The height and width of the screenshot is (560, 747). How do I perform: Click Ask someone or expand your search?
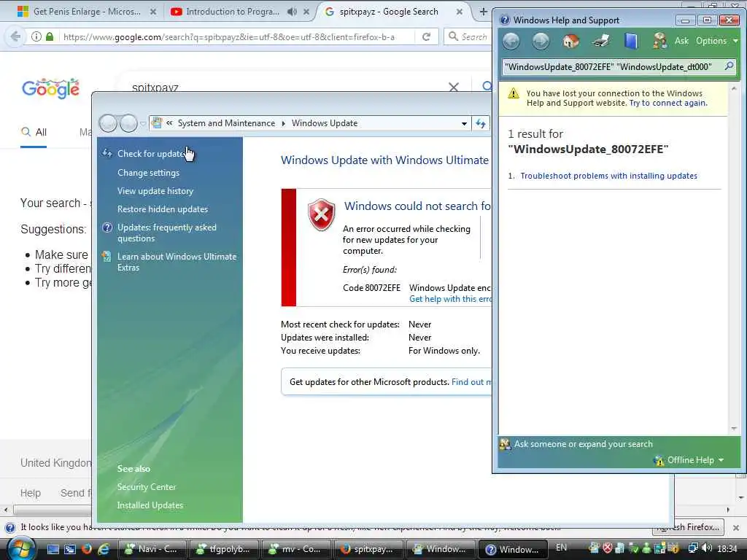[x=583, y=444]
